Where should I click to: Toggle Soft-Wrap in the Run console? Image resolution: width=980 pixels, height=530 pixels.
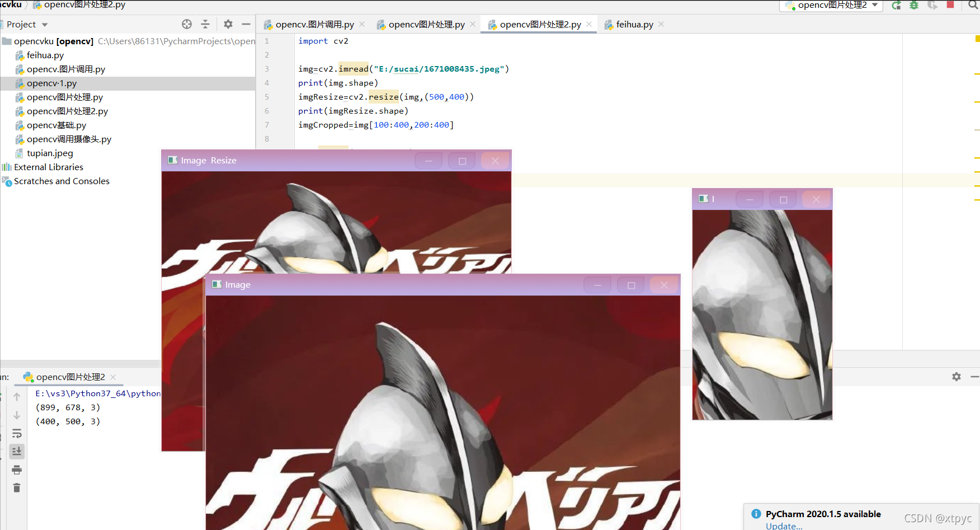(x=17, y=434)
